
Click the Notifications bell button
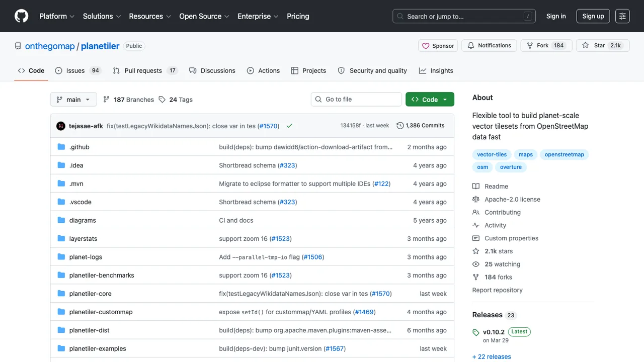click(x=489, y=46)
